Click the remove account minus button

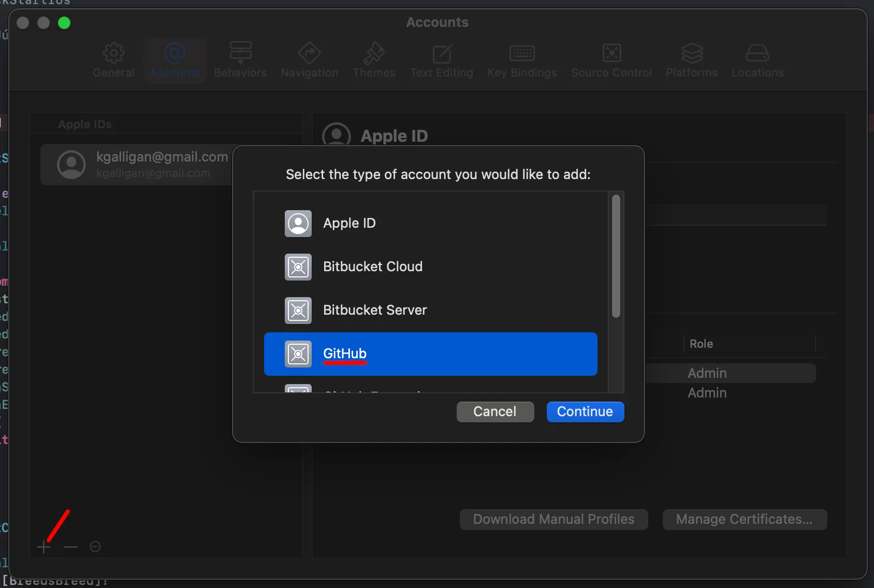coord(70,547)
